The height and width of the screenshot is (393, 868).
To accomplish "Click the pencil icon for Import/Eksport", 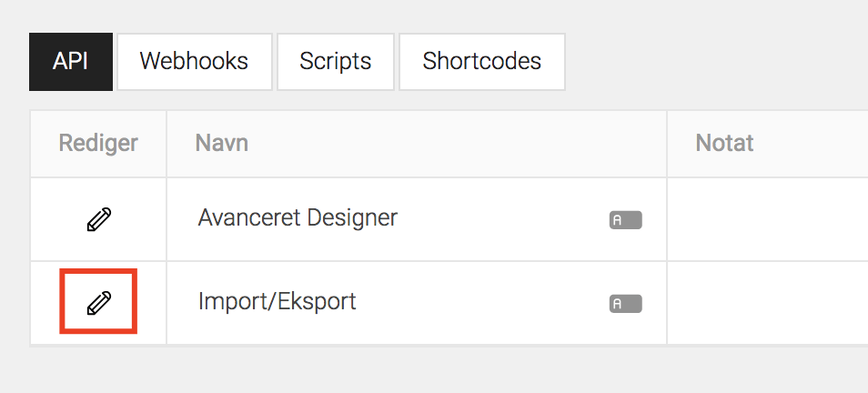I will coord(99,303).
